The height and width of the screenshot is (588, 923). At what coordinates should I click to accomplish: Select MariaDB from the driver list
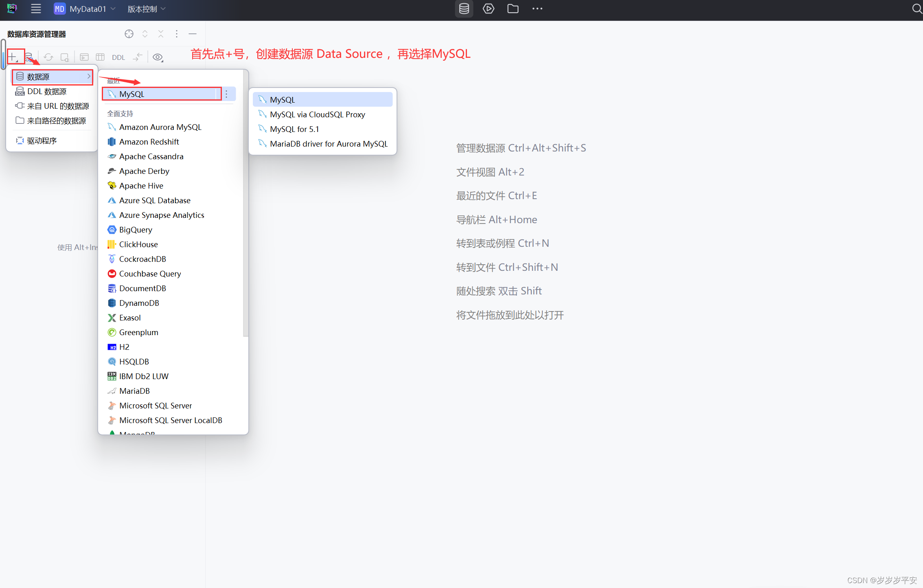coord(134,391)
